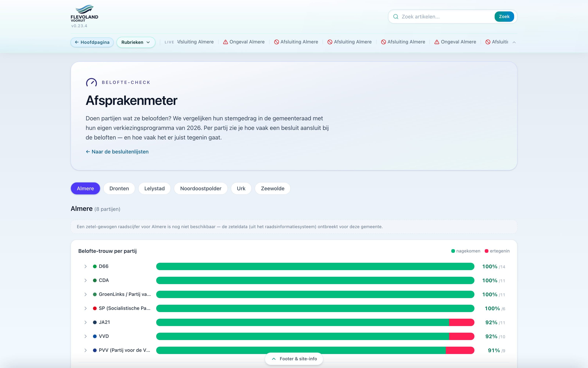Focus the Zoek artikelen search field
Viewport: 588px width, 368px height.
(447, 17)
